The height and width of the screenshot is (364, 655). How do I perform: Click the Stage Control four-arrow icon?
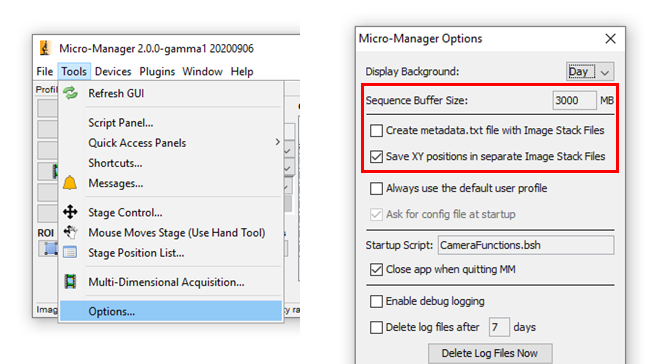click(x=70, y=212)
